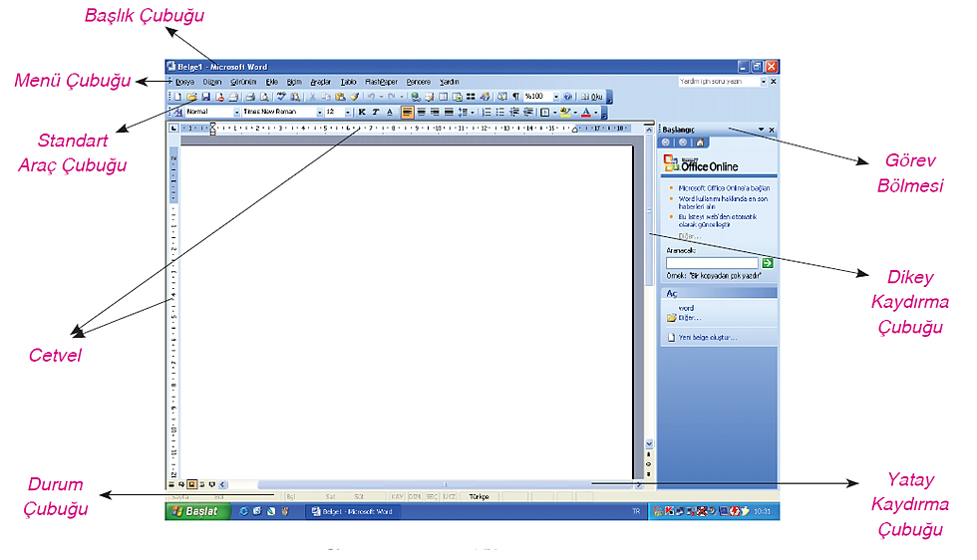Click the Increase Indent icon
977x560 pixels.
527,113
